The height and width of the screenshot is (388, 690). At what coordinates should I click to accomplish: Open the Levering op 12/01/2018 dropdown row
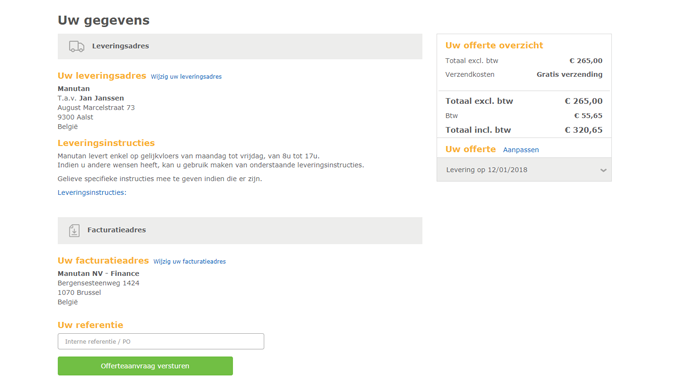click(x=524, y=170)
